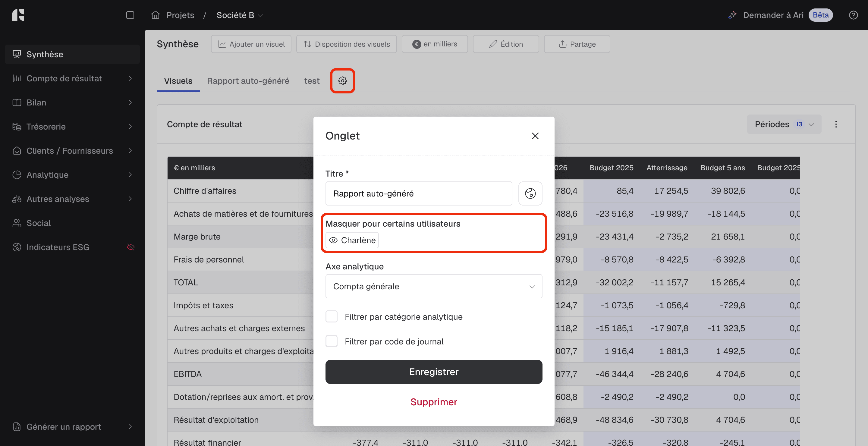Open the Axe analytique dropdown
868x446 pixels.
click(434, 286)
